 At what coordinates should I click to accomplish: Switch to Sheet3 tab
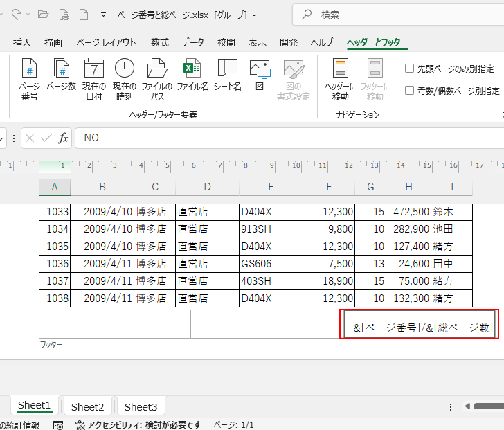[x=141, y=407]
